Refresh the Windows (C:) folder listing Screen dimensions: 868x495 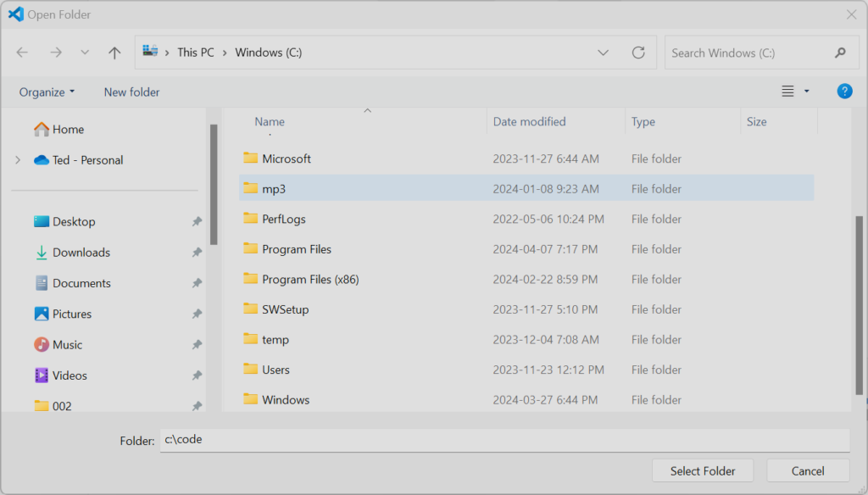638,53
